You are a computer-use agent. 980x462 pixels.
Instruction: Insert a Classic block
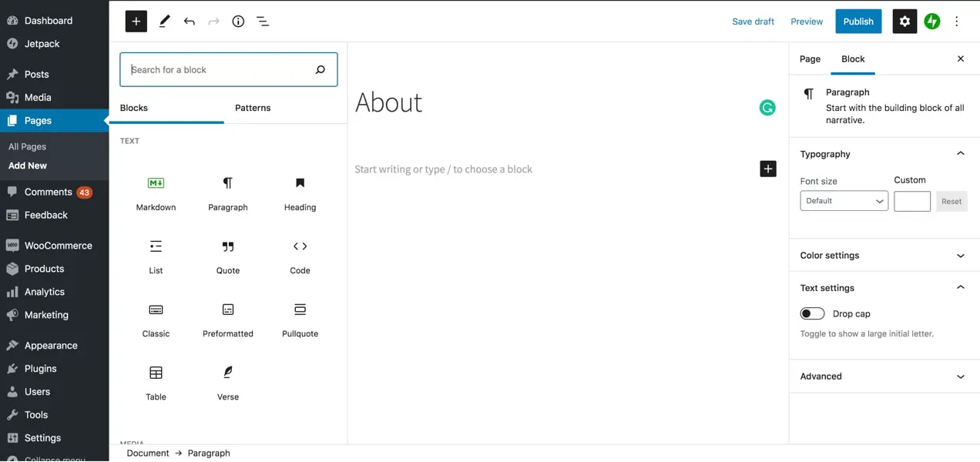(x=156, y=320)
